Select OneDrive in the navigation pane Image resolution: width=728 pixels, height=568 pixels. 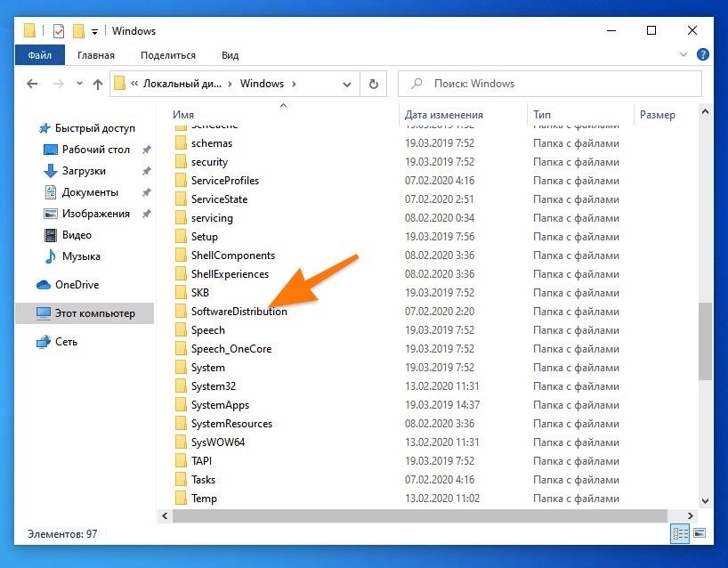click(77, 285)
